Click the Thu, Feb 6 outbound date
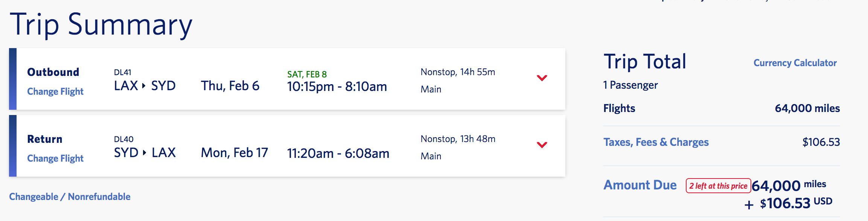This screenshot has width=868, height=221. [x=230, y=86]
